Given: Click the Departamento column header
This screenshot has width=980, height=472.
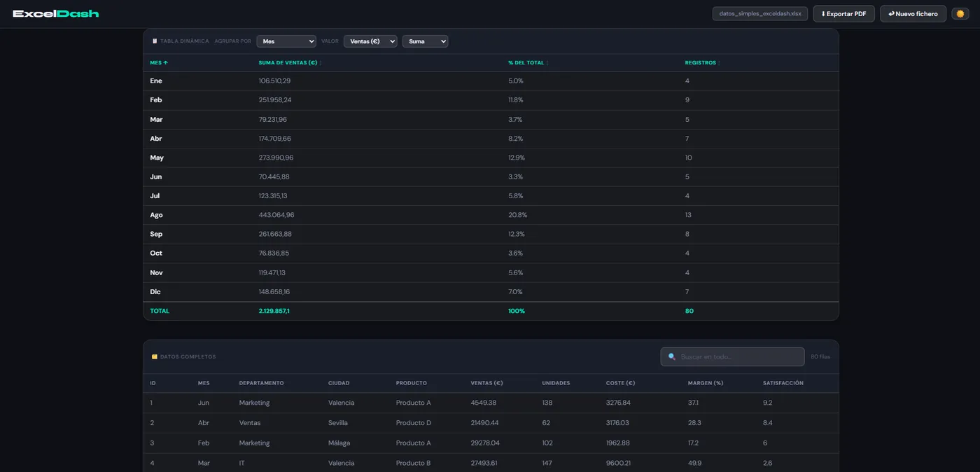Looking at the screenshot, I should point(261,383).
